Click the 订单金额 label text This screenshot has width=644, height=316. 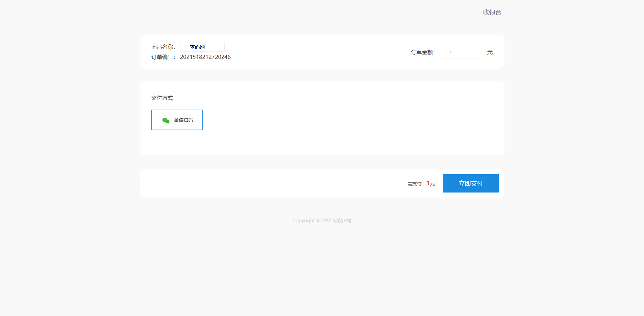(x=422, y=52)
